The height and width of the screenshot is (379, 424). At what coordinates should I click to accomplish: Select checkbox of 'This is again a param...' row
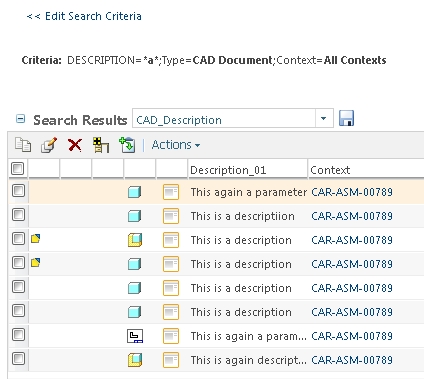(18, 335)
